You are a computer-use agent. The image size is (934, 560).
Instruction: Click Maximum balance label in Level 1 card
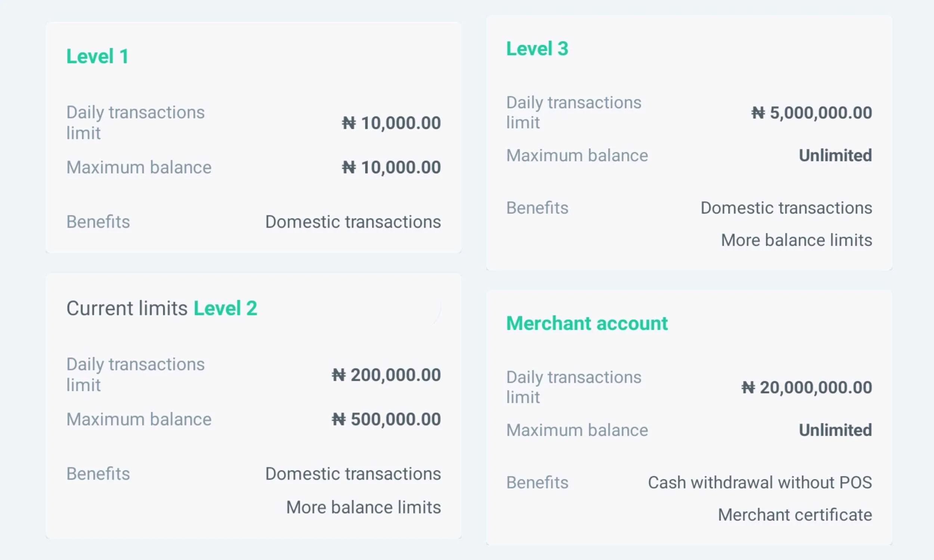tap(139, 168)
